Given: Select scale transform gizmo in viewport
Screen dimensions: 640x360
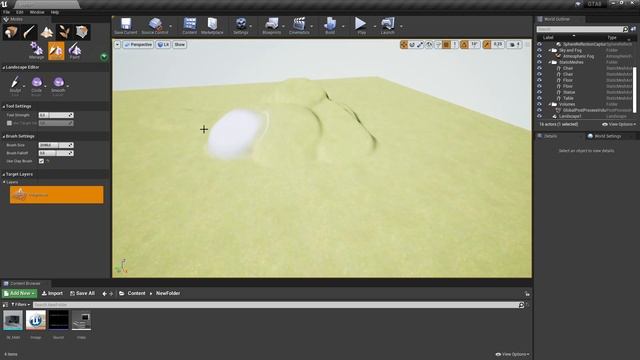Looking at the screenshot, I should [x=420, y=44].
